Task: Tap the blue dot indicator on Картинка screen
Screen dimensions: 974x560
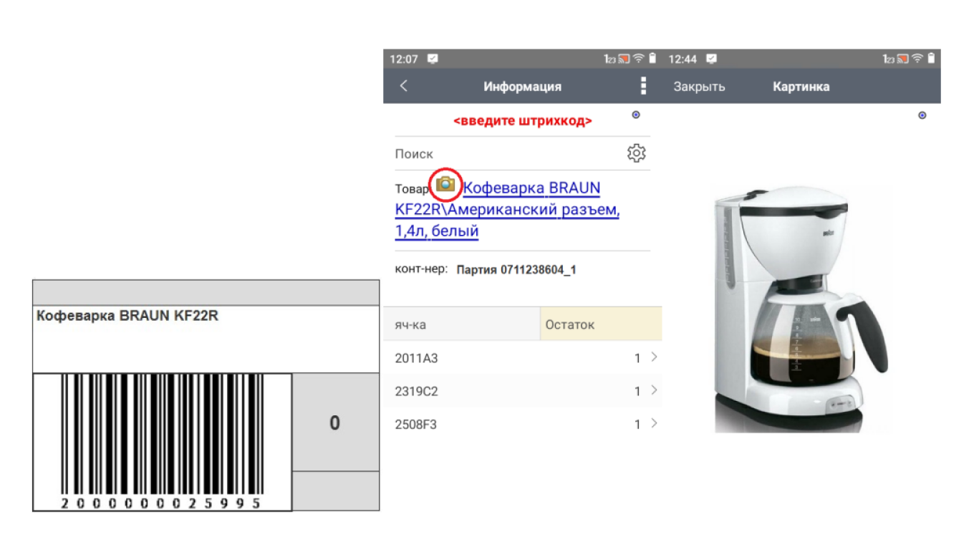Action: tap(922, 115)
